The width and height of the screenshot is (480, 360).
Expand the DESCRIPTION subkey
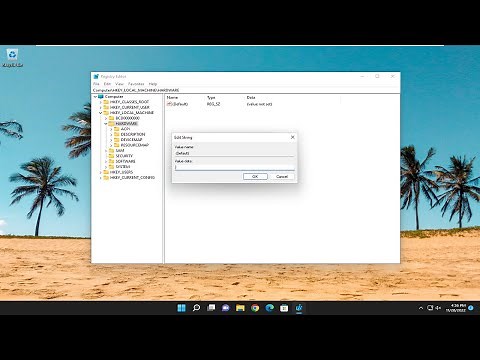pyautogui.click(x=111, y=134)
